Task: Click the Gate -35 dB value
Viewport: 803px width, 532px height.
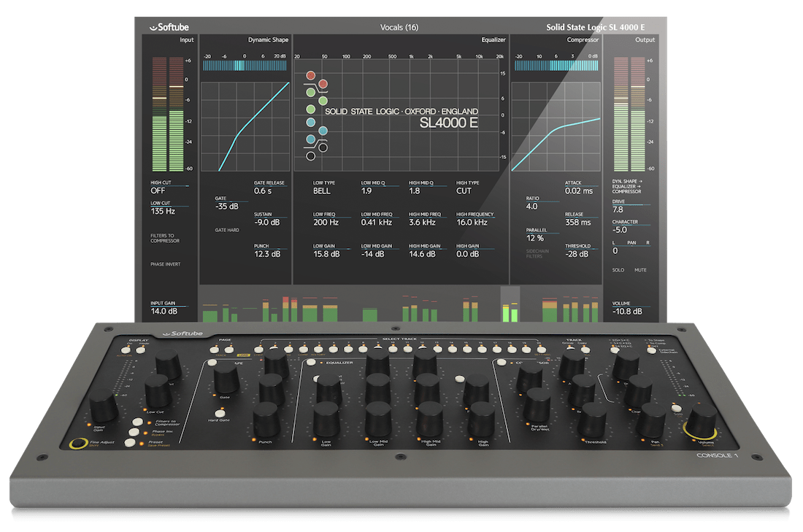Action: click(x=227, y=207)
